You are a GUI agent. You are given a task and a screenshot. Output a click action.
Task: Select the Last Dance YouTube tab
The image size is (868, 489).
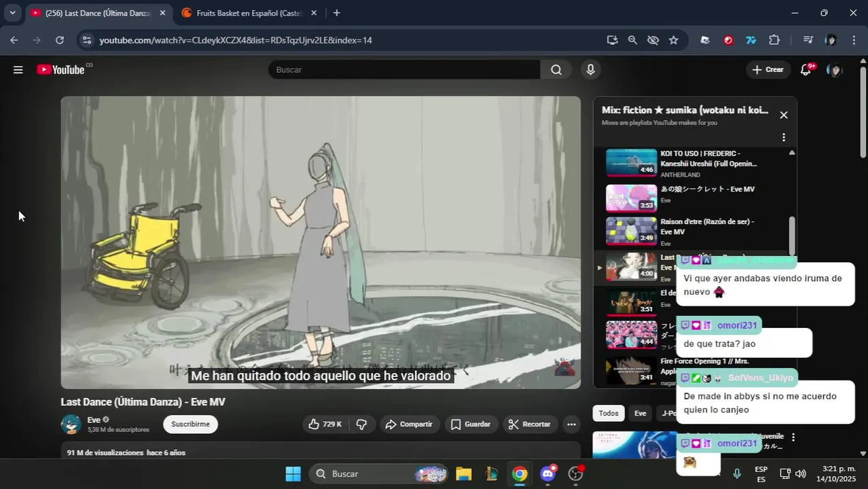point(98,13)
